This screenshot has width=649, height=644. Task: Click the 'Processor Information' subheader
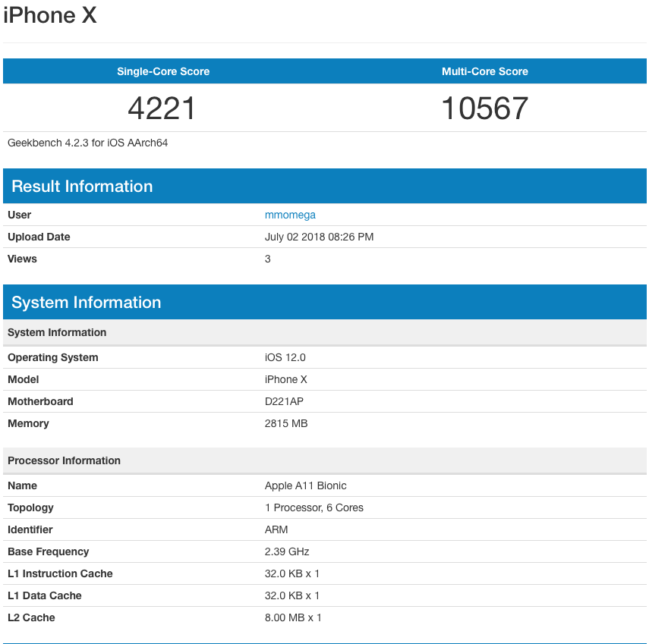(x=325, y=460)
